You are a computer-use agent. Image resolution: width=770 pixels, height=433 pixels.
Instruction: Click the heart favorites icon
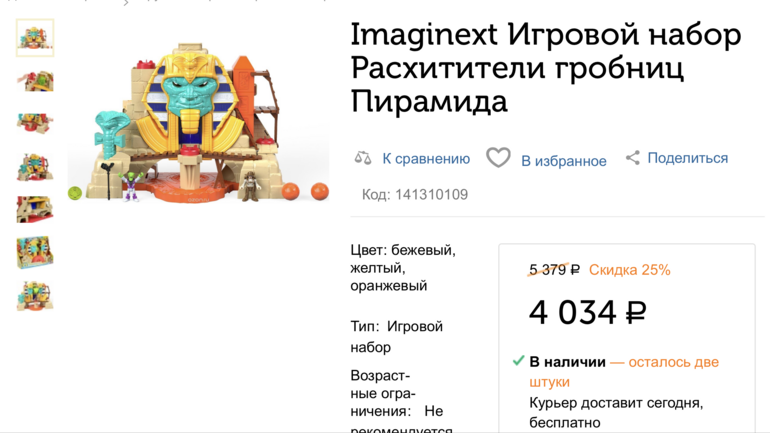click(x=498, y=158)
